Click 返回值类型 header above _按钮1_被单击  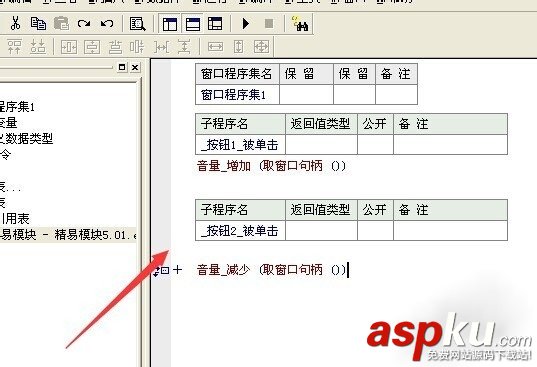coord(321,124)
